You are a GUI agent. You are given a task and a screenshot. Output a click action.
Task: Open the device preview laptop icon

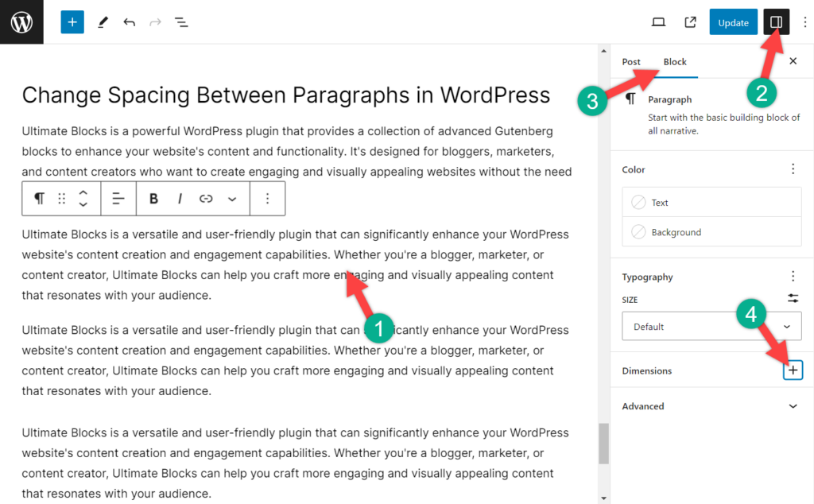click(659, 22)
